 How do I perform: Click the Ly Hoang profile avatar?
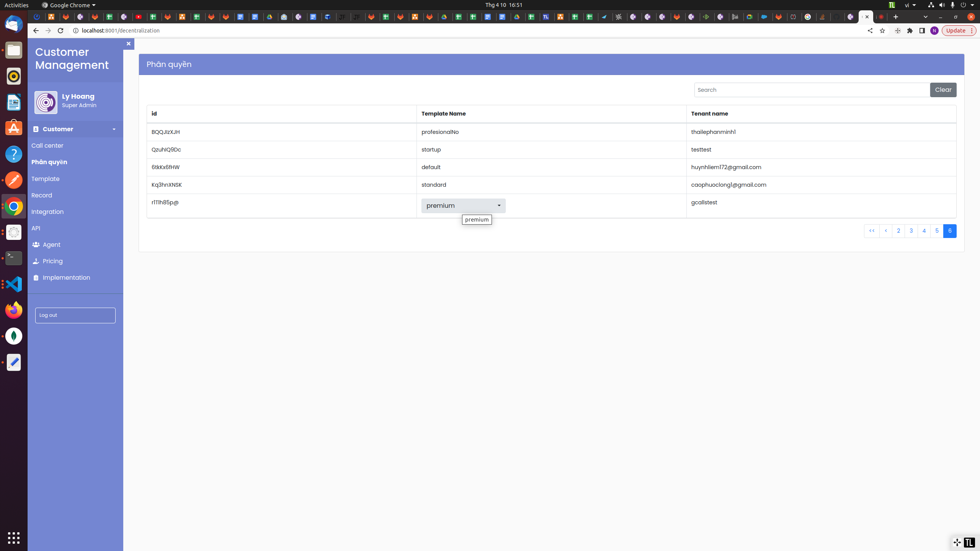[46, 103]
